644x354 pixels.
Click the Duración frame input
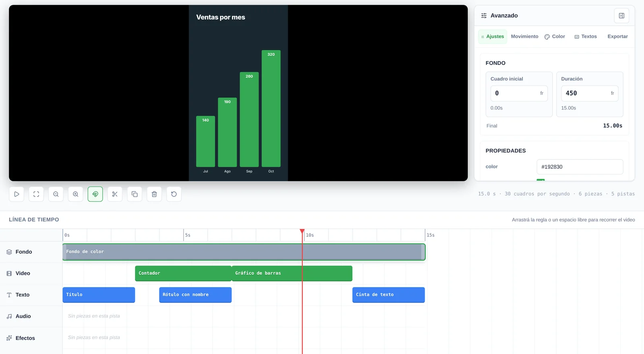(x=590, y=93)
